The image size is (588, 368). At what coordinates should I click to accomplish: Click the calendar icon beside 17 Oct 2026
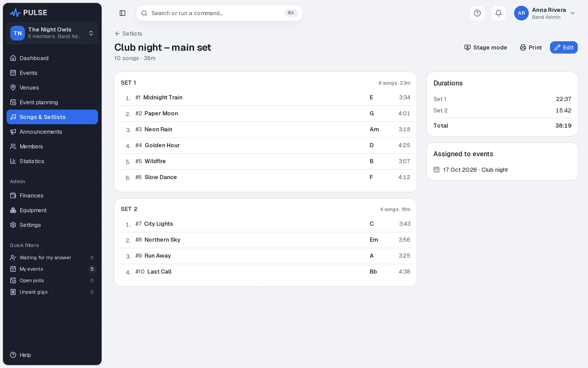[436, 169]
